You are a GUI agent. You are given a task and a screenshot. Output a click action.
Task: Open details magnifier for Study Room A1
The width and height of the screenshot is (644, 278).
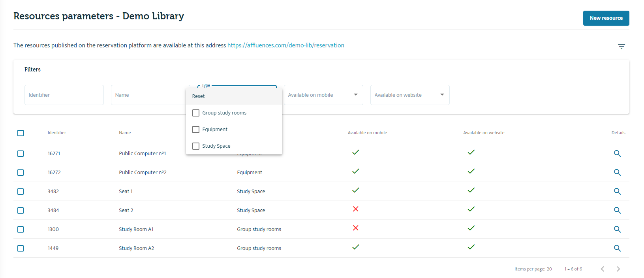coord(617,229)
